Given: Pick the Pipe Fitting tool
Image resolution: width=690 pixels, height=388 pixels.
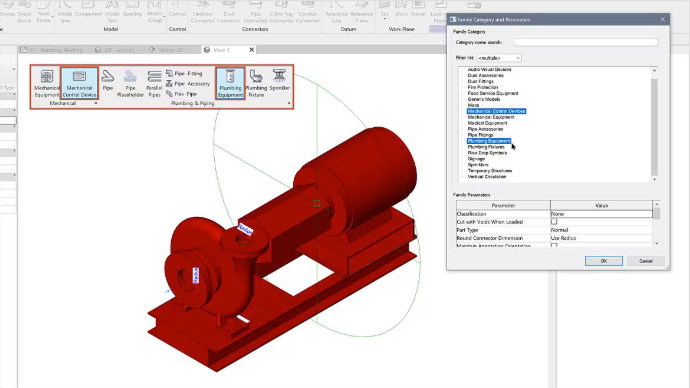Looking at the screenshot, I should point(184,73).
